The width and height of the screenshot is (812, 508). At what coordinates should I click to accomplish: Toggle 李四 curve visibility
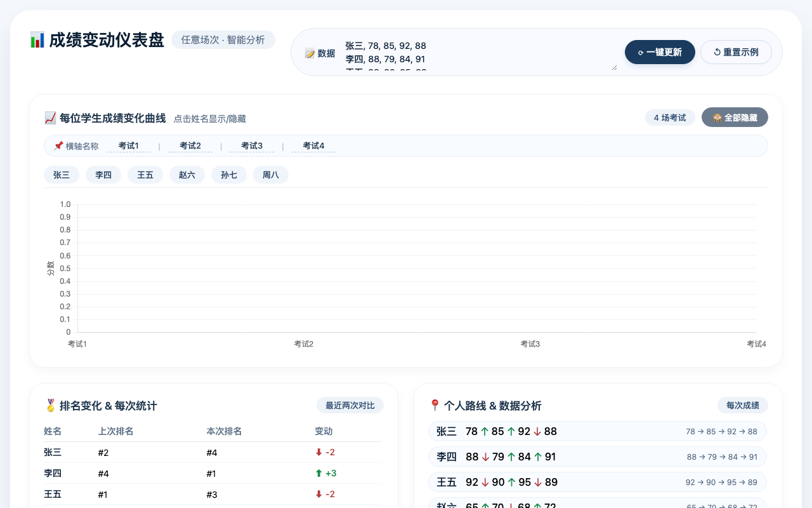[x=103, y=175]
